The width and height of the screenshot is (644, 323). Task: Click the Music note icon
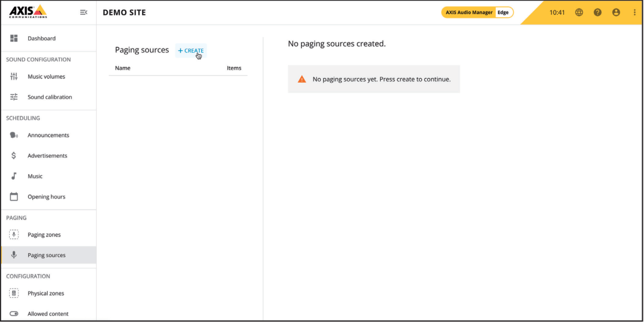[x=14, y=176]
